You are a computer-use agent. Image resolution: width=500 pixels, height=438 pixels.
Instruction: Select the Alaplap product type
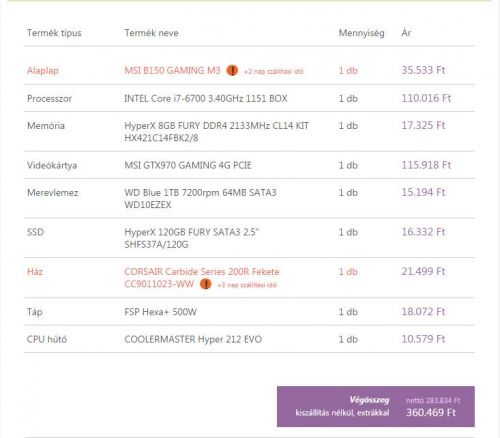tap(43, 71)
